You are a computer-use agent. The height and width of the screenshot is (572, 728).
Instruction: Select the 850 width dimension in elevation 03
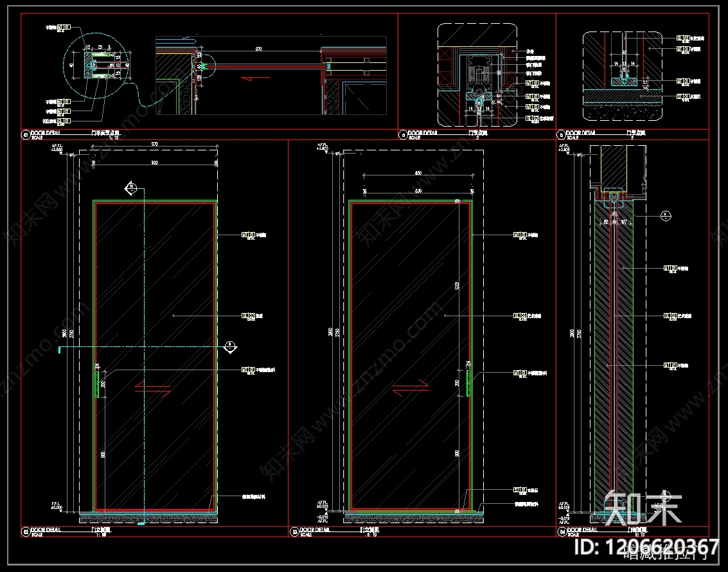point(418,173)
